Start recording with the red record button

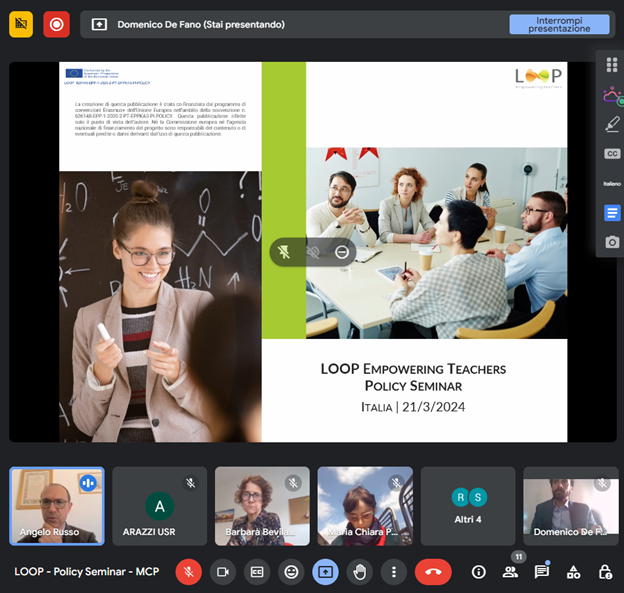click(x=57, y=24)
